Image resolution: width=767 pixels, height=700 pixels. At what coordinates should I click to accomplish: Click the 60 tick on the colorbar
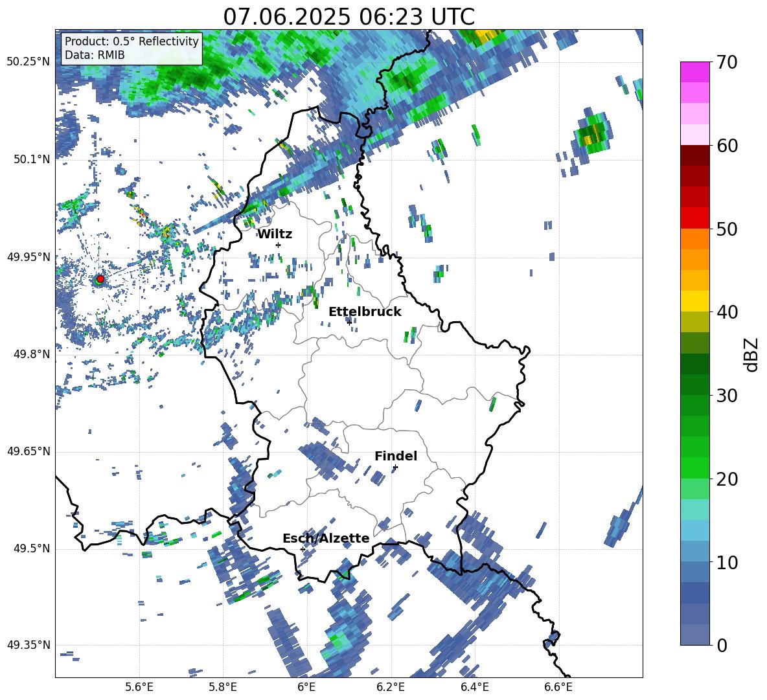(727, 146)
